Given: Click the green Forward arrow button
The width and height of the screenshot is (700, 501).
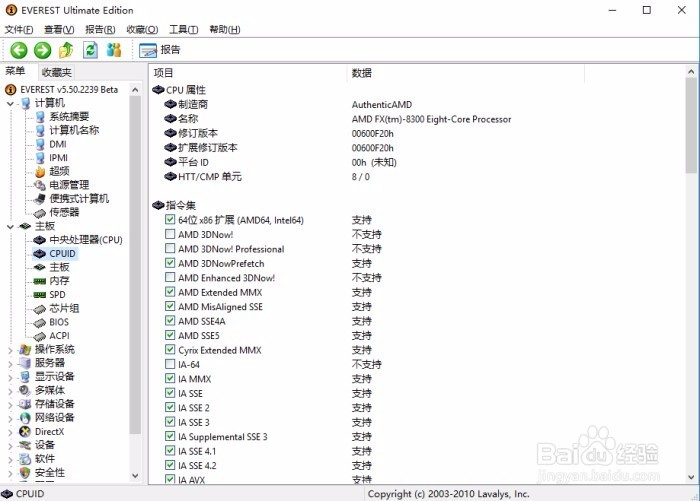Looking at the screenshot, I should point(43,50).
